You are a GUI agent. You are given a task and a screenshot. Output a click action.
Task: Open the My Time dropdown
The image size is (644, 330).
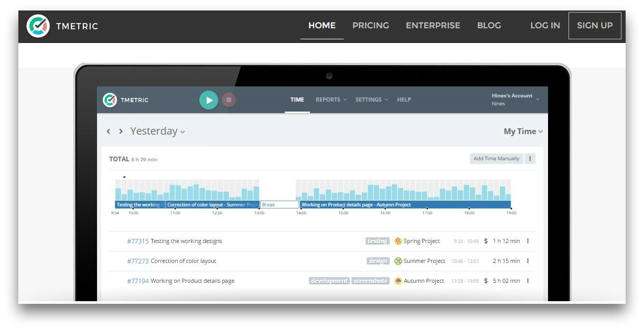pyautogui.click(x=523, y=131)
